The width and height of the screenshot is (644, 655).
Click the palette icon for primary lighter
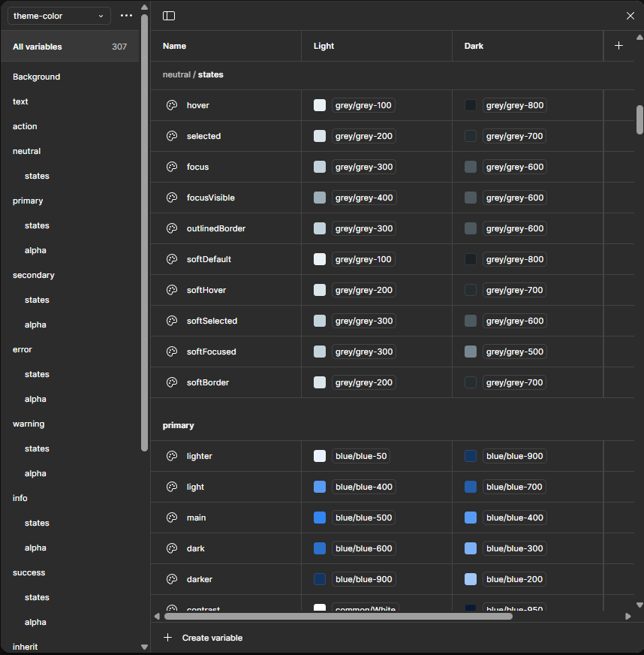172,456
